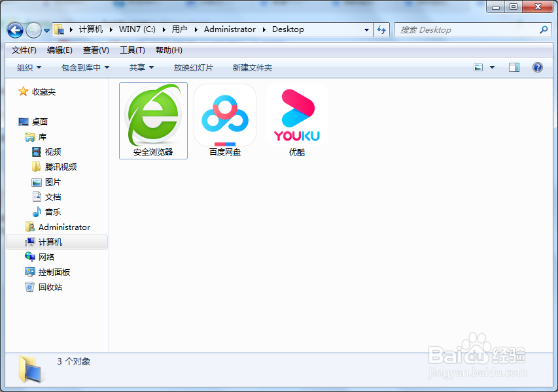
Task: Open 回收站 from navigation pane
Action: click(50, 287)
